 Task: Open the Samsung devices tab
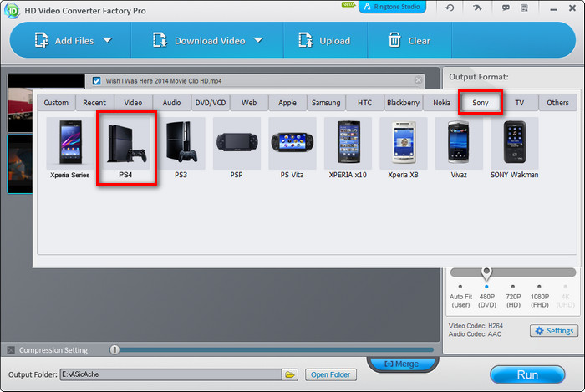(325, 103)
